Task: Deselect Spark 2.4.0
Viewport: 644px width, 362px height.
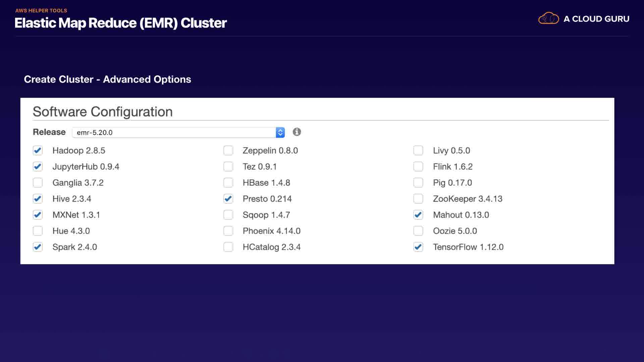Action: (38, 247)
